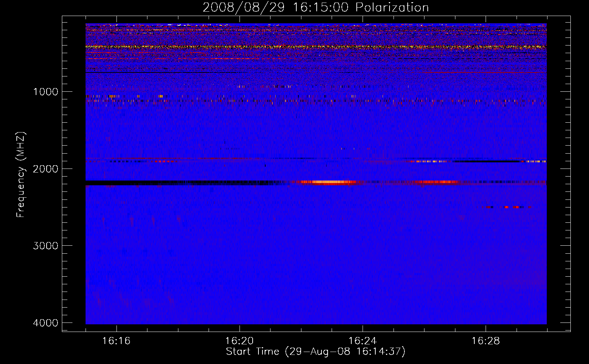589x364 pixels.
Task: Click the yellow noisy band near 400 MHz
Action: pyautogui.click(x=255, y=47)
